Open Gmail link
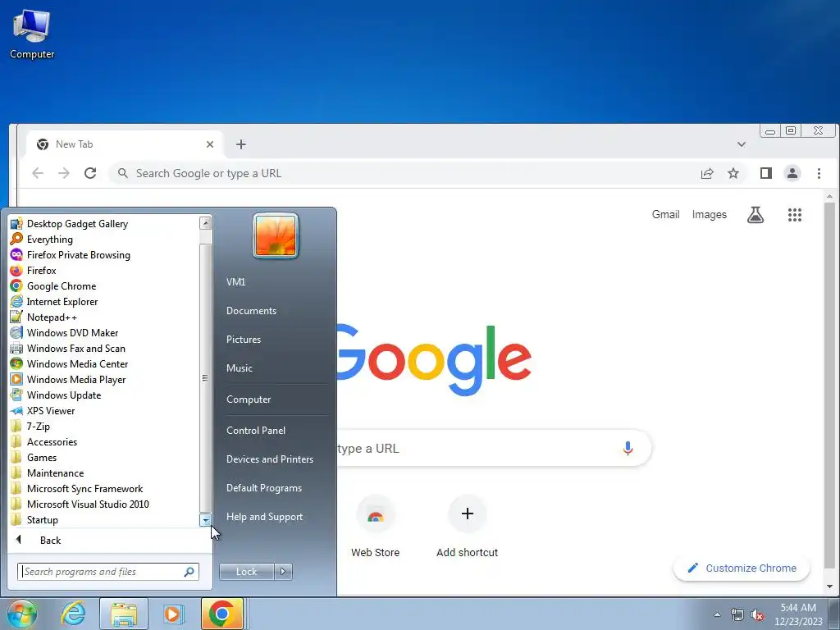 point(665,214)
